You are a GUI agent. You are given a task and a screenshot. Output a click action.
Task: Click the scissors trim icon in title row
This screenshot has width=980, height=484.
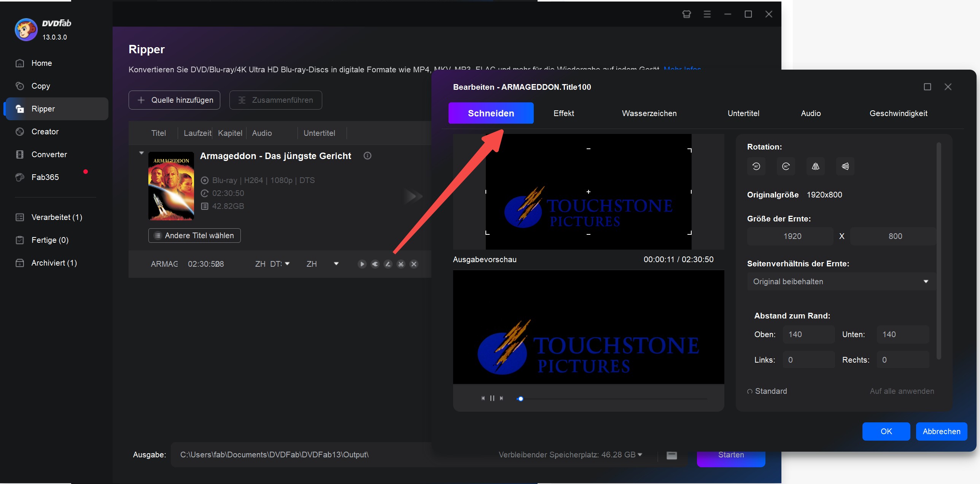pyautogui.click(x=401, y=264)
